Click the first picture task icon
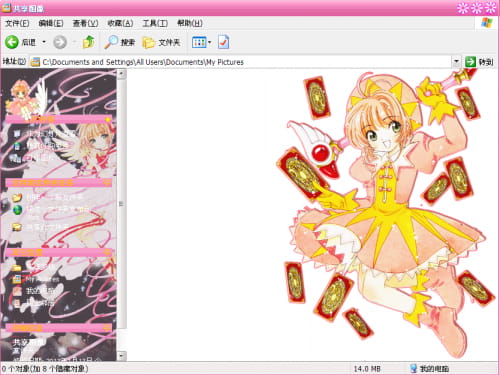The width and height of the screenshot is (500, 375). click(x=17, y=134)
